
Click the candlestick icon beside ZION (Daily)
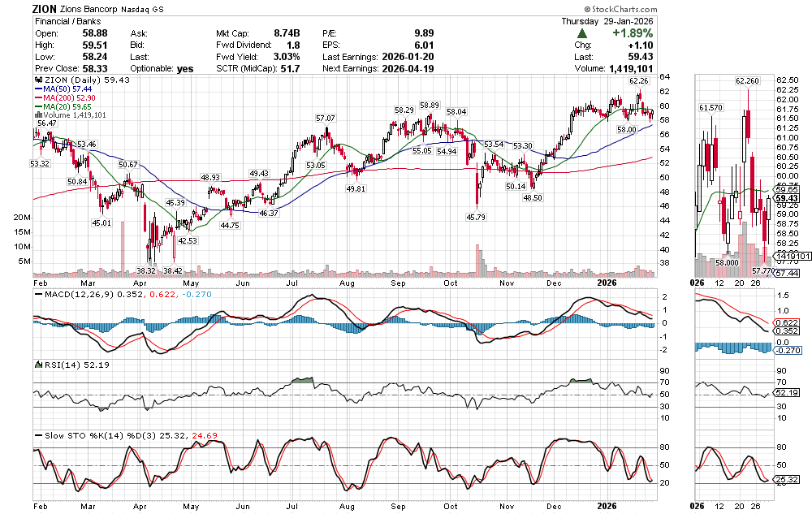pyautogui.click(x=37, y=81)
